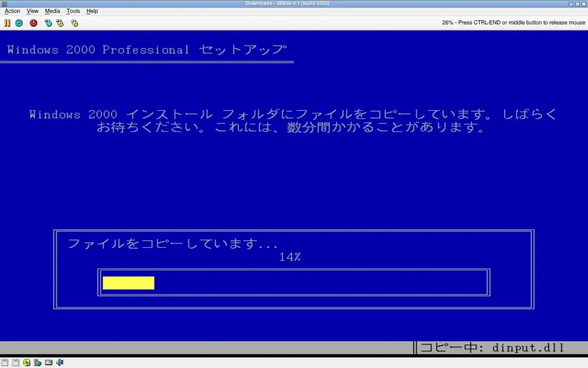Open settings via the last toolbar gear icon
Viewport: 588px width, 368px height.
pyautogui.click(x=74, y=23)
